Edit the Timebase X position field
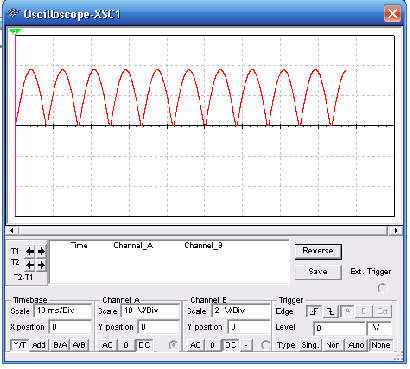This screenshot has width=410, height=369. pos(70,327)
